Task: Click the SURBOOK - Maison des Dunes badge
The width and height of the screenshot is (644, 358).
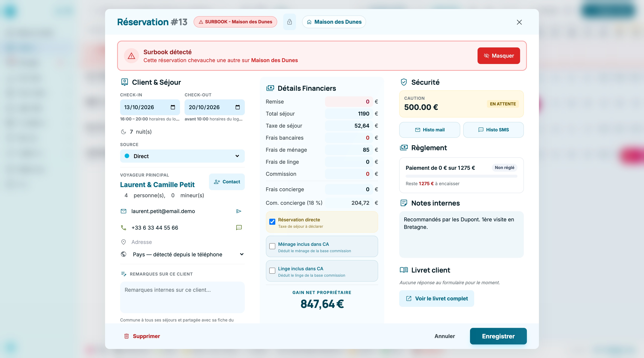Action: 235,22
